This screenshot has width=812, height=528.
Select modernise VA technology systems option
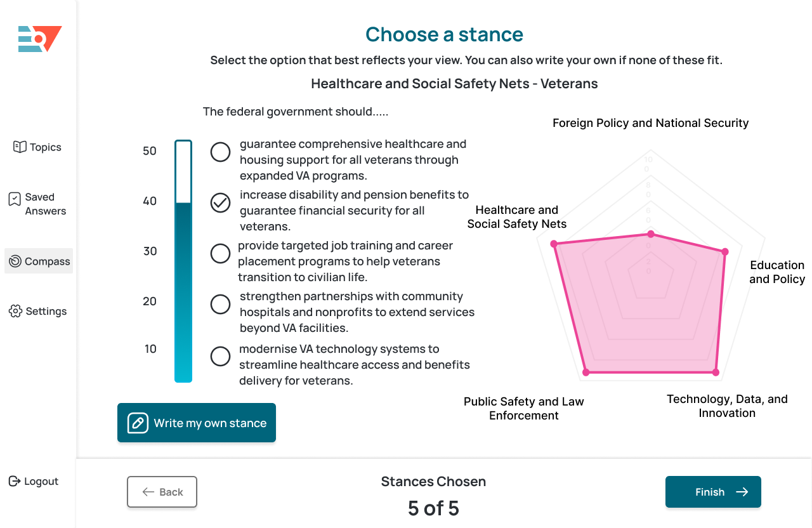[220, 357]
